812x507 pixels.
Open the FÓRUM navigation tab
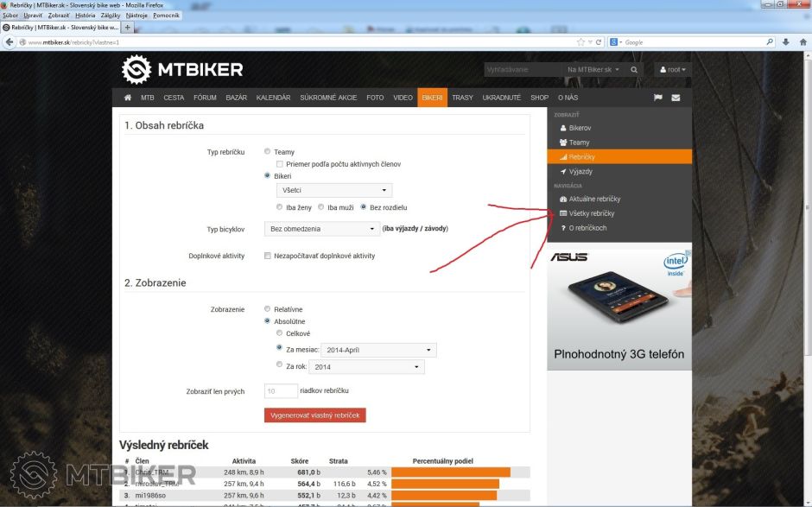pyautogui.click(x=205, y=98)
